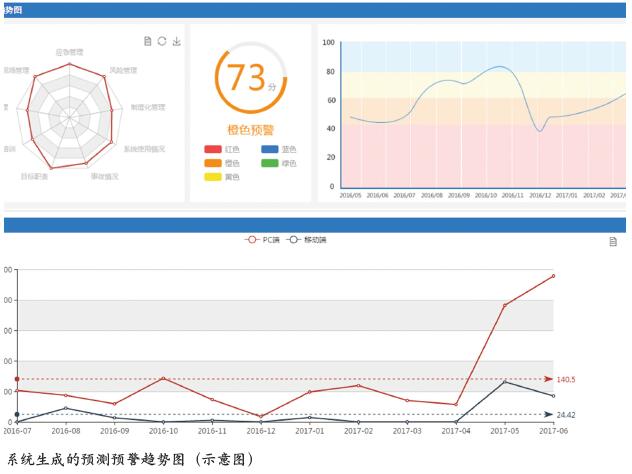Click the 风险管理 radar axis label
Viewport: 632px width, 474px height.
(122, 71)
